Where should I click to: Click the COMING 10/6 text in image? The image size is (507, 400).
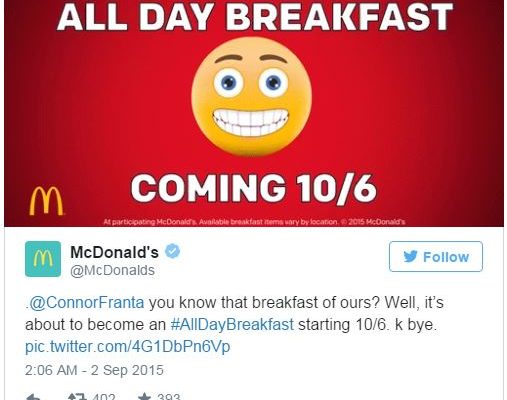pos(254,188)
